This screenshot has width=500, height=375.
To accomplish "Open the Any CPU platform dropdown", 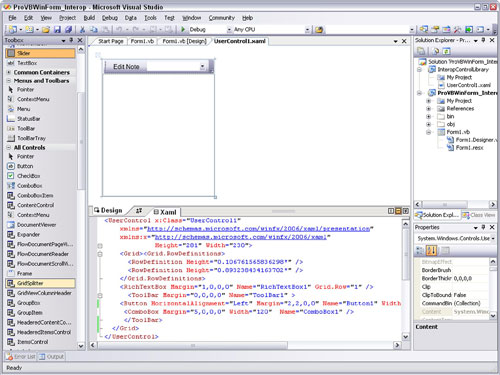I will click(307, 30).
